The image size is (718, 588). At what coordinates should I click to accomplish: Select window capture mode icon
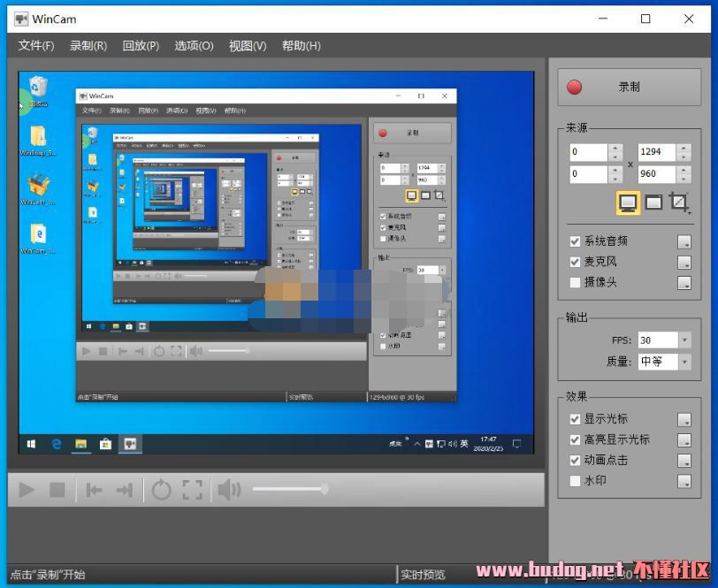point(653,202)
